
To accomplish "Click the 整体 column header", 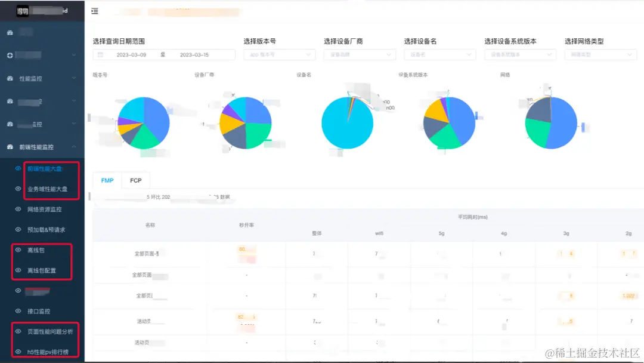I will point(317,233).
